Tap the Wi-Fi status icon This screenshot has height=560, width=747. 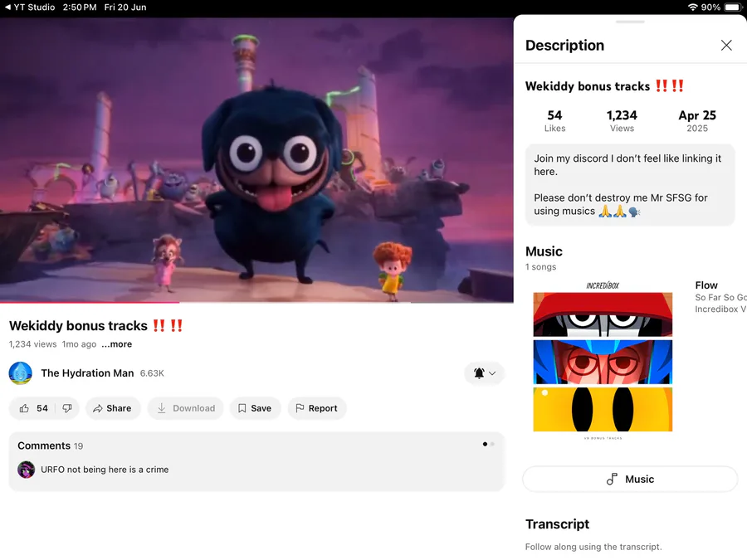693,7
